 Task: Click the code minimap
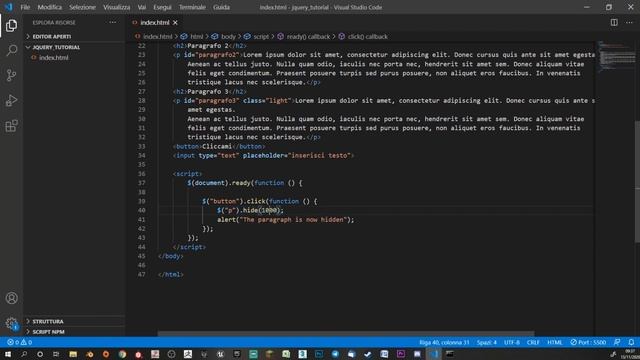coord(616,57)
